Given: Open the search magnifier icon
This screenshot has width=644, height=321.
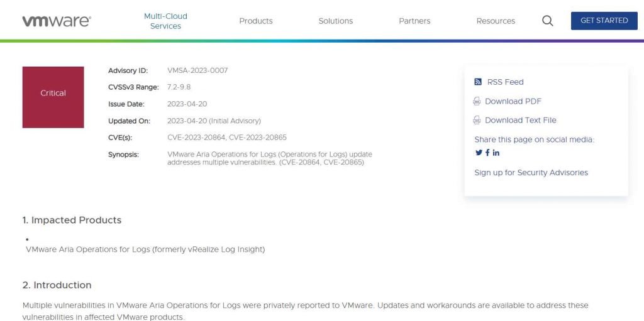Looking at the screenshot, I should pyautogui.click(x=548, y=21).
